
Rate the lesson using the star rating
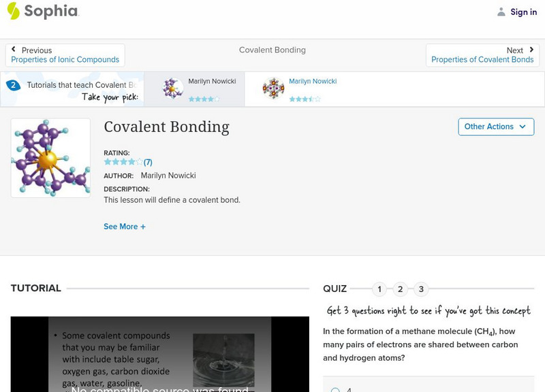click(121, 162)
